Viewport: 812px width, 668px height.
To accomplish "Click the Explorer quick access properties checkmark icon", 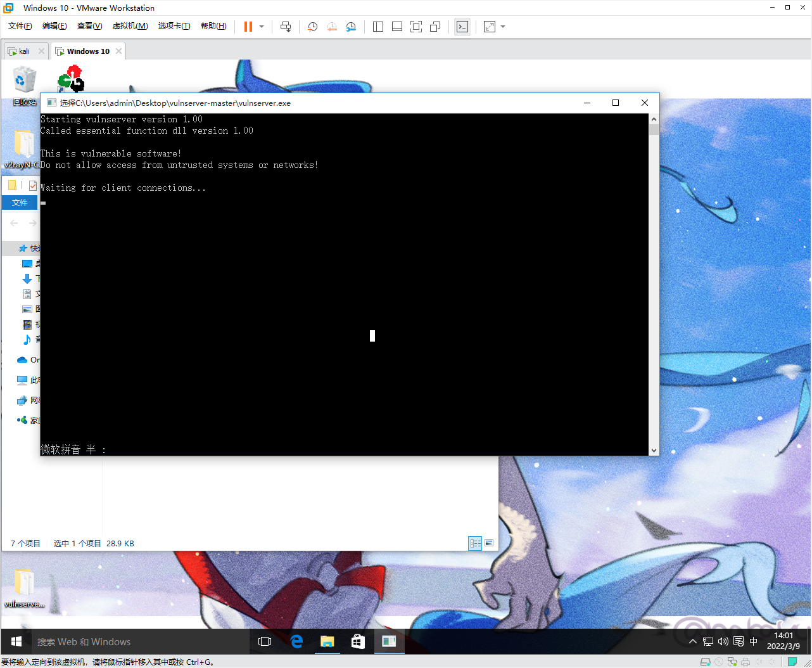I will point(33,186).
